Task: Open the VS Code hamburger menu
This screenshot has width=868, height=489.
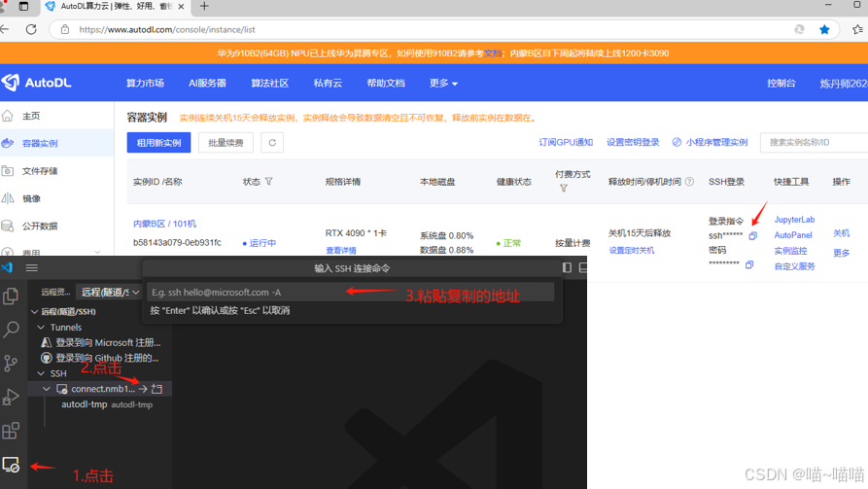Action: click(x=31, y=268)
